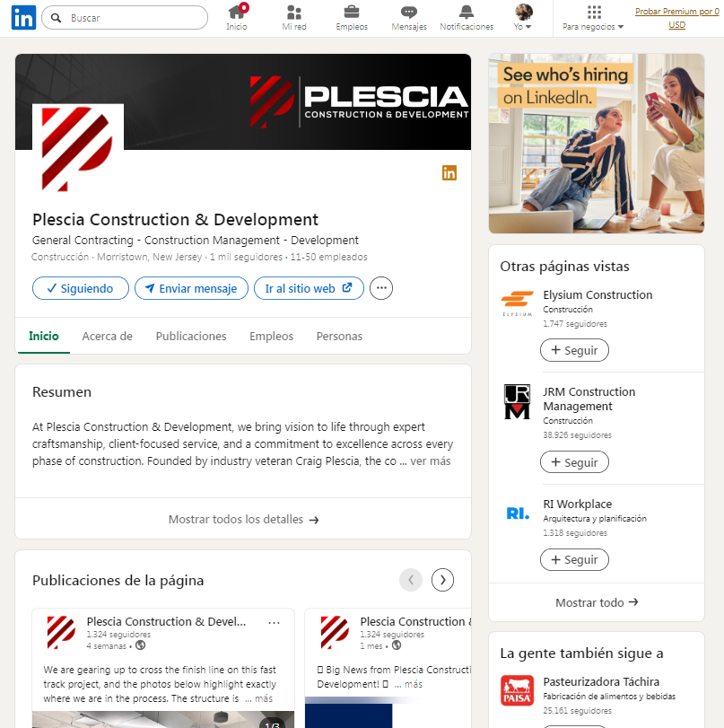Click Ir al sitio web button
Image resolution: width=724 pixels, height=728 pixels.
(309, 288)
